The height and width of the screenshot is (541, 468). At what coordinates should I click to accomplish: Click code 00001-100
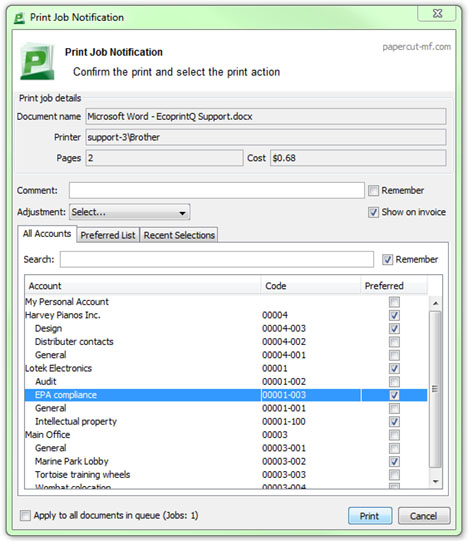tap(284, 422)
